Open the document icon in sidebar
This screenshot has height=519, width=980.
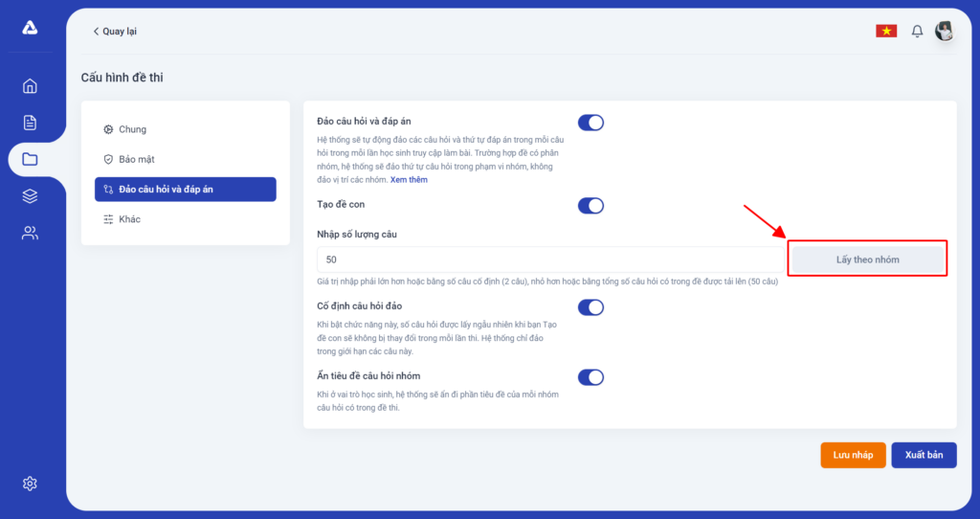click(x=30, y=123)
